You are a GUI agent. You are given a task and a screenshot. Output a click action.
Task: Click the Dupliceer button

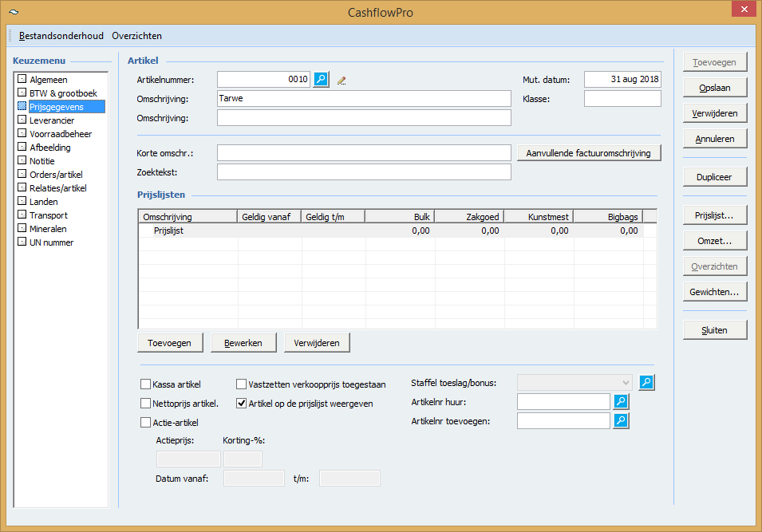pos(715,177)
